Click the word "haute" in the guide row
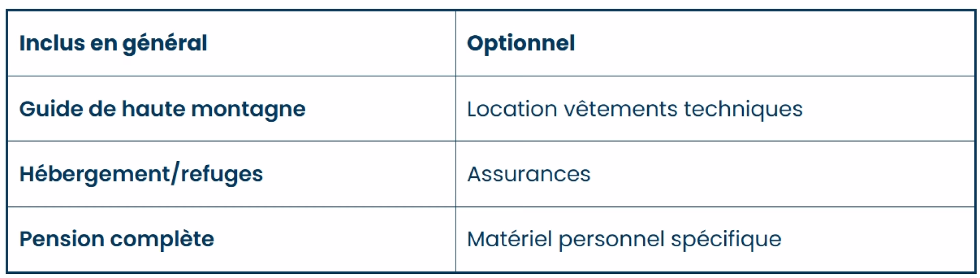This screenshot has width=980, height=278. tap(154, 109)
